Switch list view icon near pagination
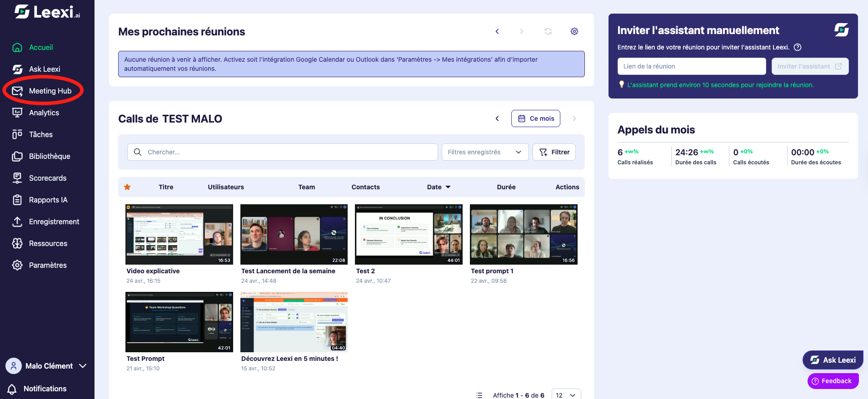 479,395
